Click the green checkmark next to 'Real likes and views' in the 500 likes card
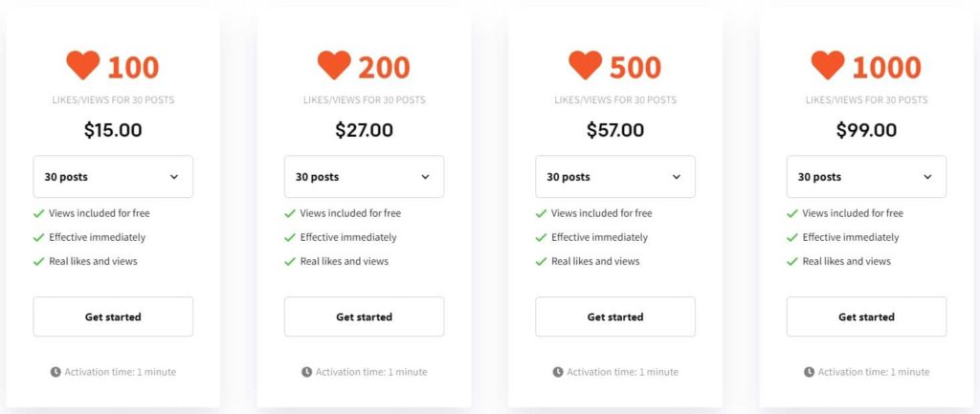The height and width of the screenshot is (414, 980). (542, 262)
